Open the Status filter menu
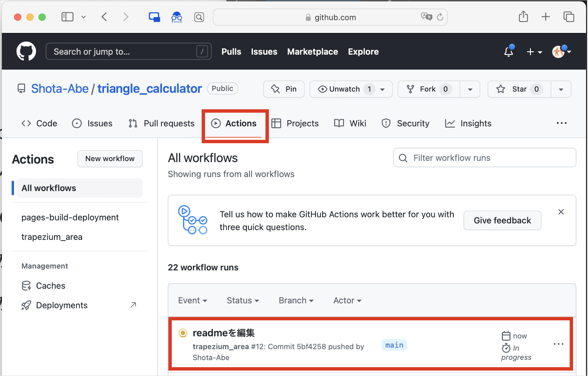 tap(242, 300)
